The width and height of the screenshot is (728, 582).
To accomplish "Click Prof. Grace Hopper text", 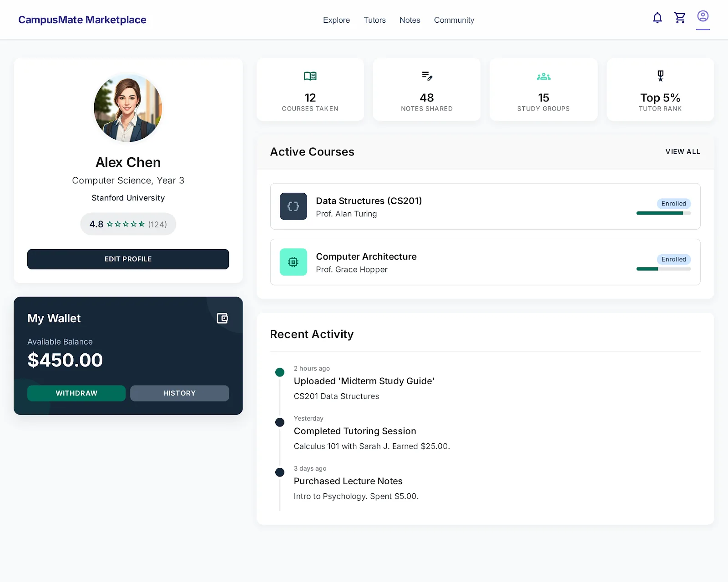I will [x=352, y=270].
